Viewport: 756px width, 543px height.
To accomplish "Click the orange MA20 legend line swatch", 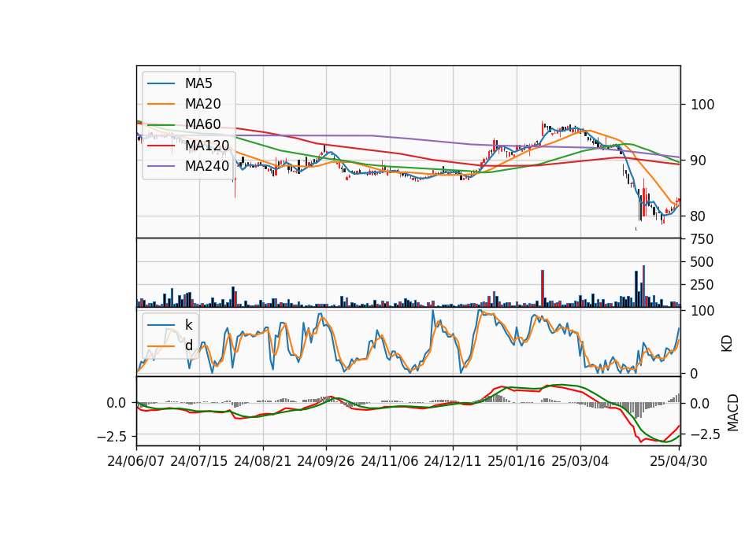I will pyautogui.click(x=161, y=104).
